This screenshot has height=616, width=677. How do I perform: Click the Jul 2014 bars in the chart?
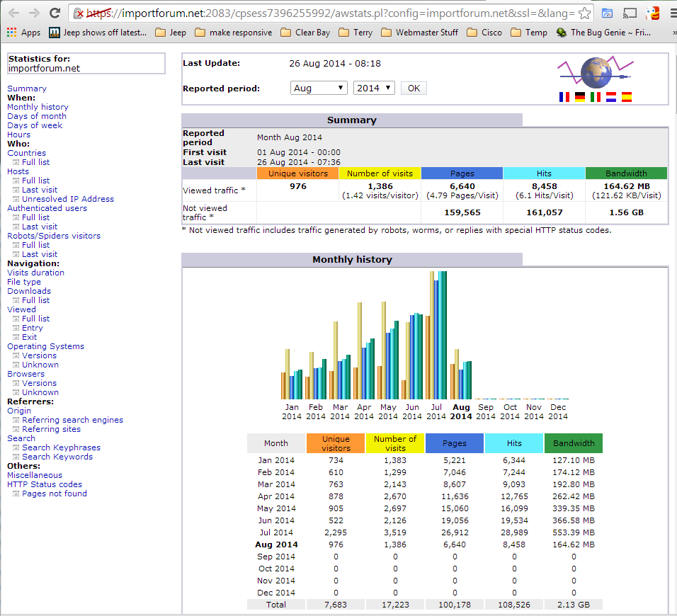[436, 335]
